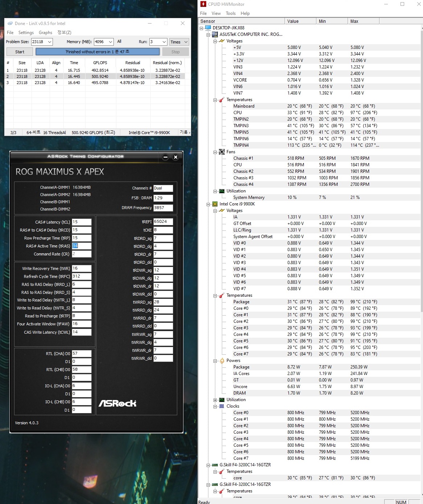The image size is (423, 504).
Task: Click the first G.Skill F4-3200C14 memory icon
Action: point(215,465)
